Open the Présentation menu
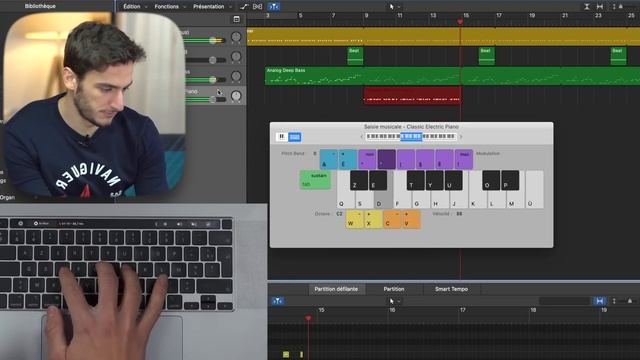 (209, 7)
